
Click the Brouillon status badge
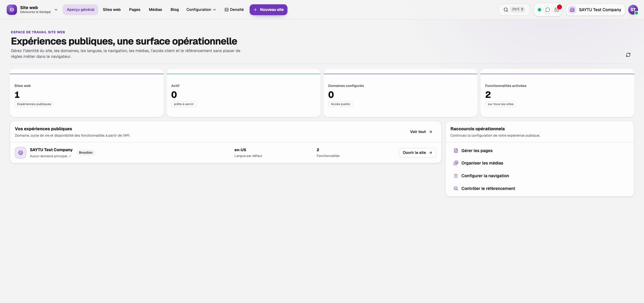86,153
